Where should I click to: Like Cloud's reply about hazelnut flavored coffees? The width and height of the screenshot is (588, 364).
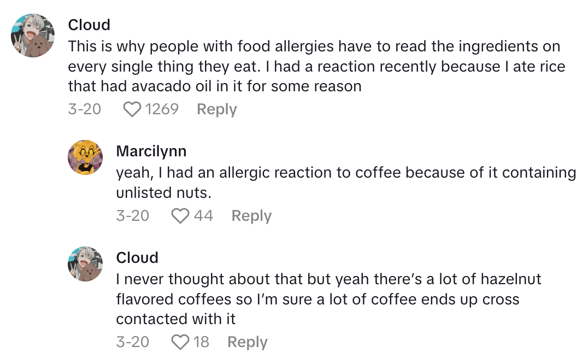180,343
